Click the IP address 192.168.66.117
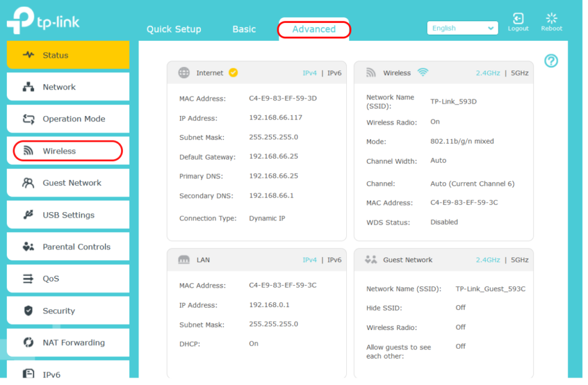 276,118
